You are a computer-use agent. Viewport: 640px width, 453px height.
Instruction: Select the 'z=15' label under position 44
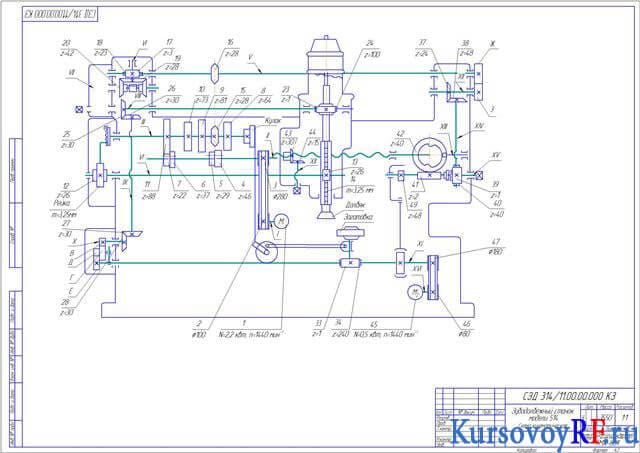tap(313, 143)
